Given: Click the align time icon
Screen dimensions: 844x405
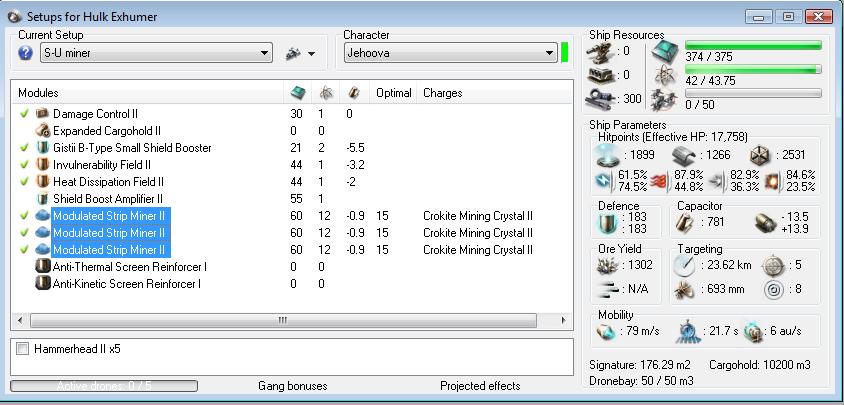Looking at the screenshot, I should (687, 332).
